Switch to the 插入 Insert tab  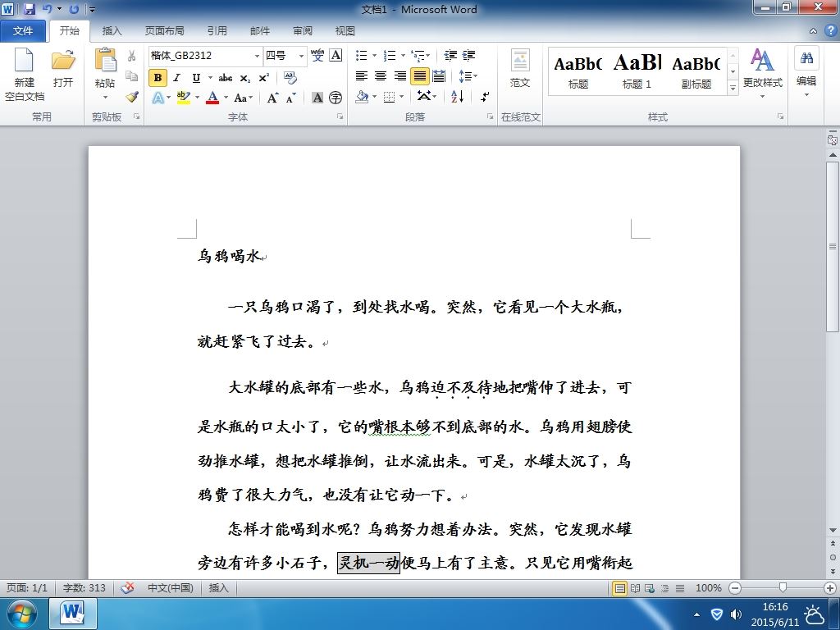pos(112,31)
